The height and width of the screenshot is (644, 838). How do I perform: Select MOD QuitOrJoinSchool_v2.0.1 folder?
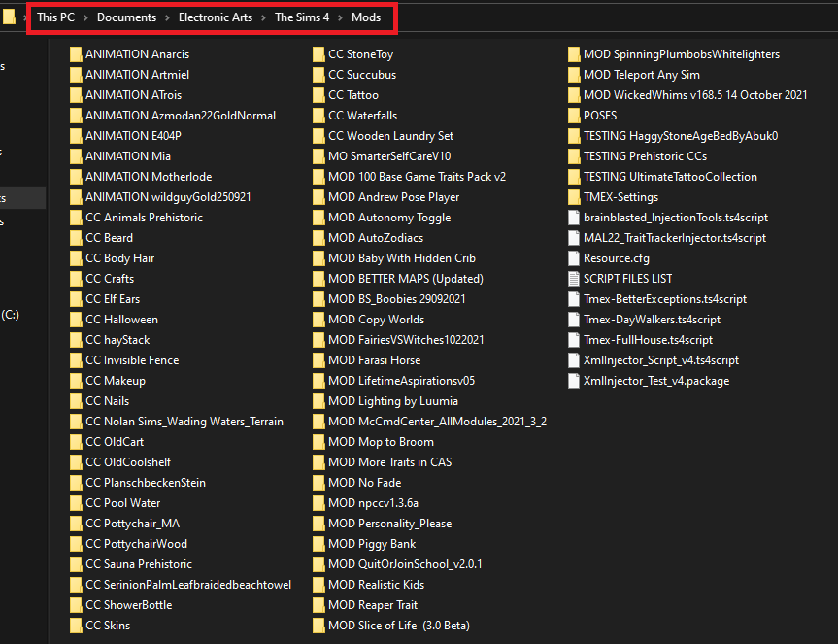point(397,564)
